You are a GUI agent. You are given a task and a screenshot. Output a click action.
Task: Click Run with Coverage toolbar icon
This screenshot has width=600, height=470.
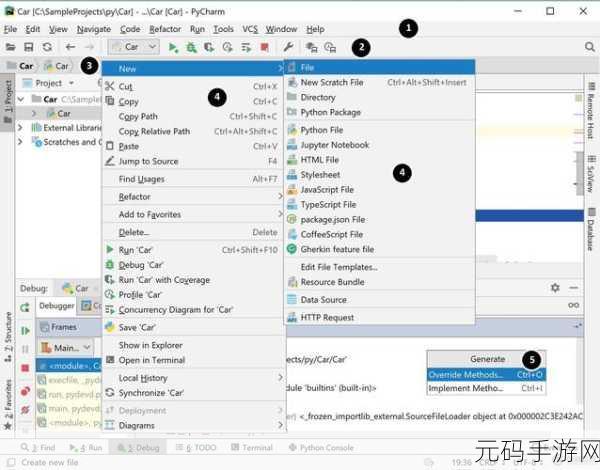click(x=209, y=47)
